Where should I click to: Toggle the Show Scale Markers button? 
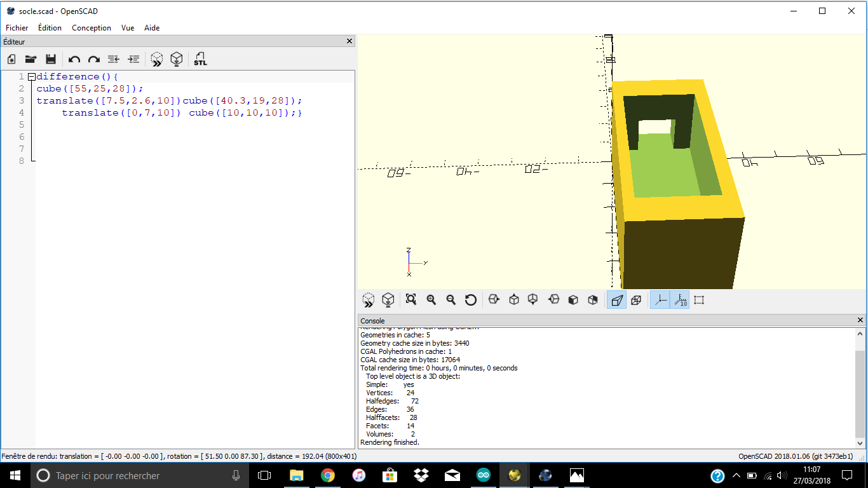click(x=680, y=300)
